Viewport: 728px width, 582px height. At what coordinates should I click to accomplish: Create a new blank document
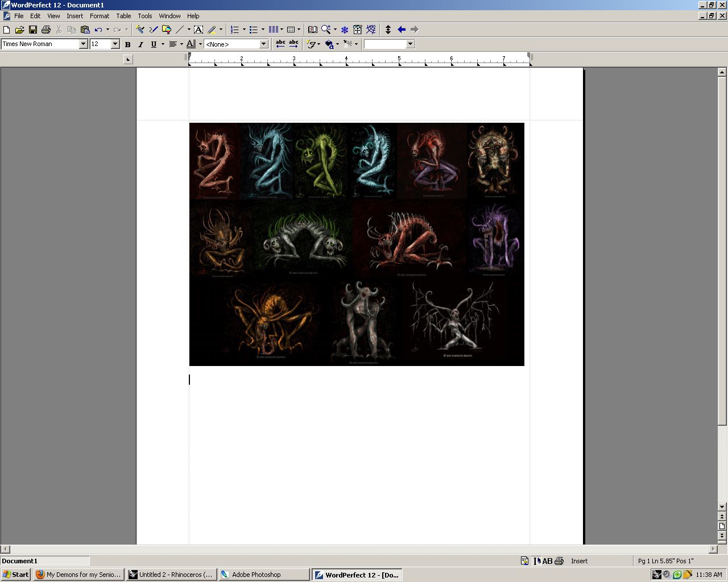click(7, 30)
